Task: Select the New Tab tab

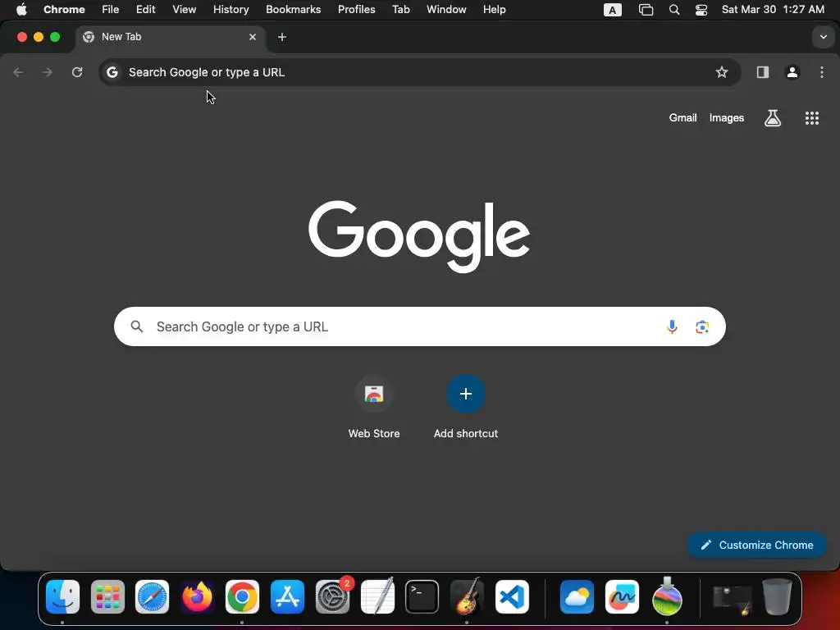Action: (x=171, y=37)
